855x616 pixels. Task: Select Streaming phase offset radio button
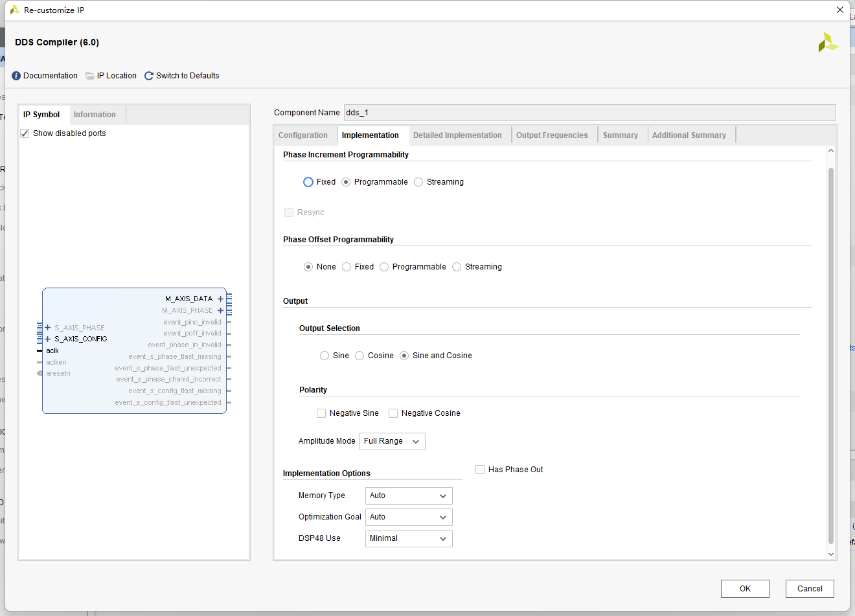457,267
